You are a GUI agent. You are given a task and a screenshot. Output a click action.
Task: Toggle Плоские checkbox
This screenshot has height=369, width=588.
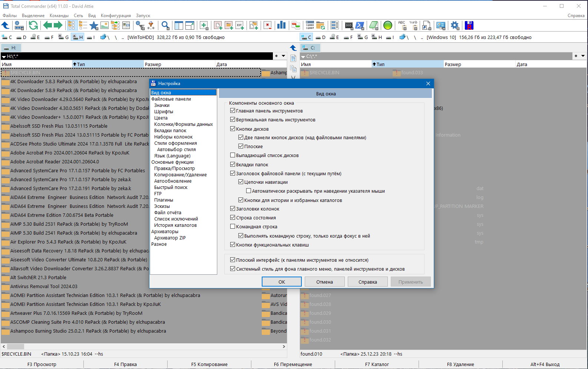click(241, 146)
